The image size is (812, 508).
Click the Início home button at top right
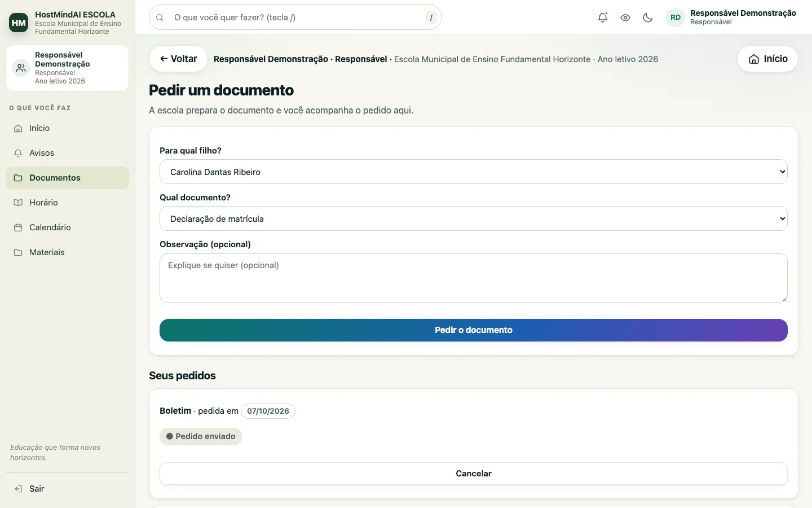767,59
